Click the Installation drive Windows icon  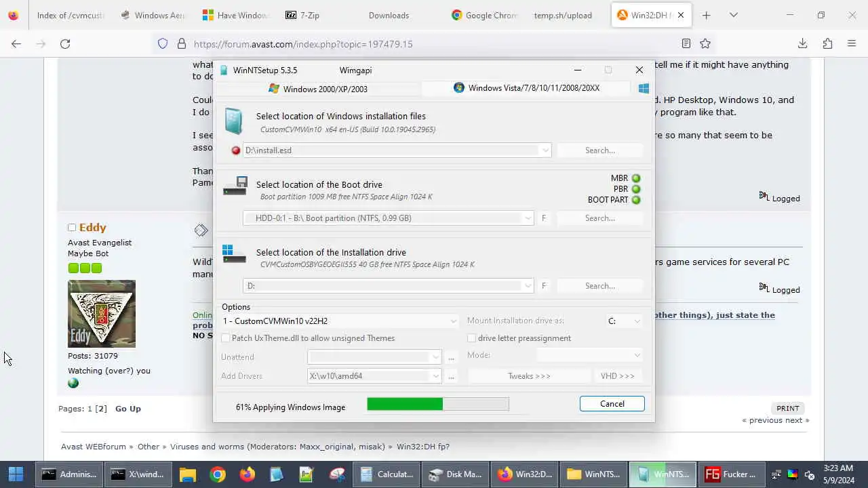coord(234,253)
